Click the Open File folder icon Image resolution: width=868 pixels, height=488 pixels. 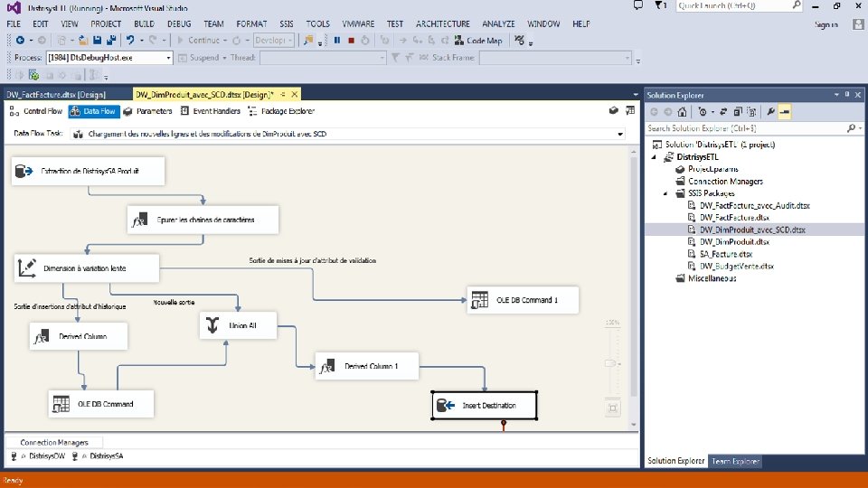point(83,41)
